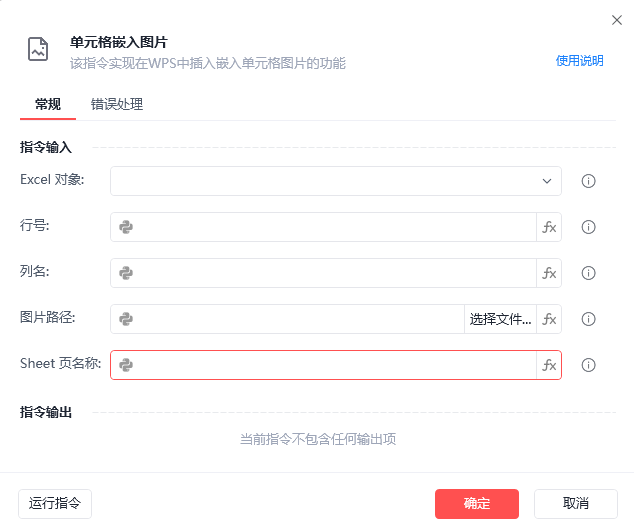Click the fx button in the 图片路径 field

(x=549, y=319)
